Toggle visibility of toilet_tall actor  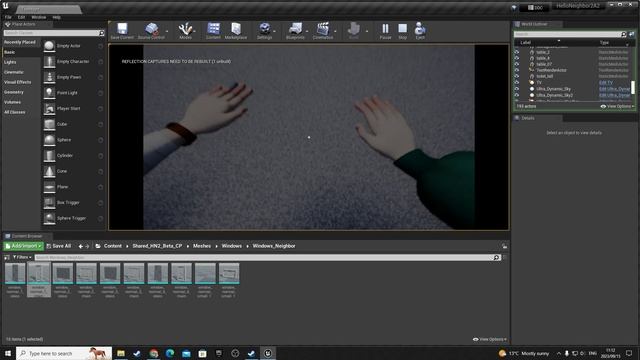click(x=517, y=76)
